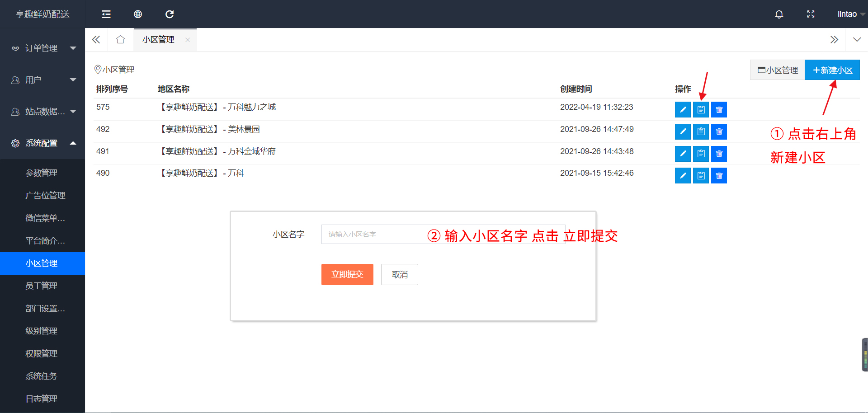Collapse the sidebar with the menu fold icon

coord(106,14)
